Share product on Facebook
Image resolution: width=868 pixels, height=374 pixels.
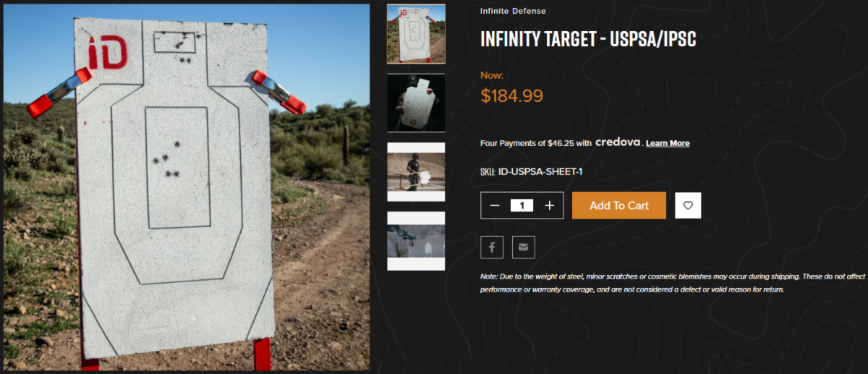click(492, 247)
